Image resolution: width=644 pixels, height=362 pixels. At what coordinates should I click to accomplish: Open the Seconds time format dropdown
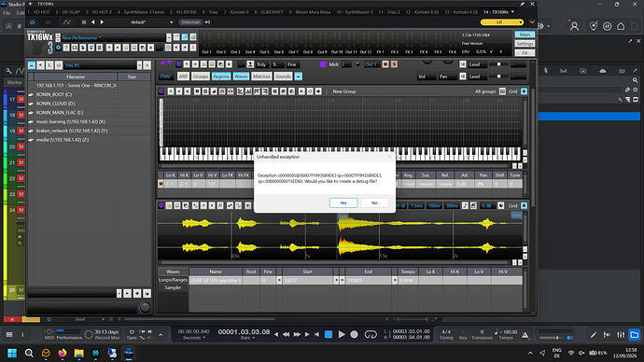point(193,338)
